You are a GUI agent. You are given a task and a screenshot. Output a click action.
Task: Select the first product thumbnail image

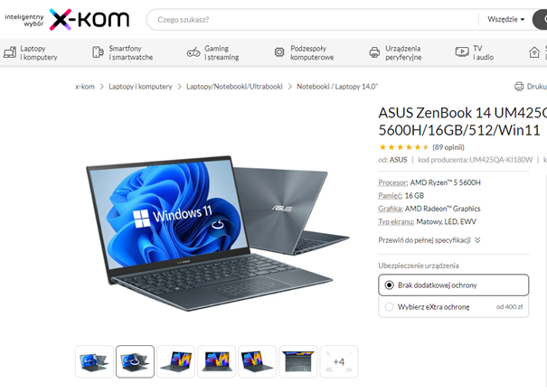point(94,361)
